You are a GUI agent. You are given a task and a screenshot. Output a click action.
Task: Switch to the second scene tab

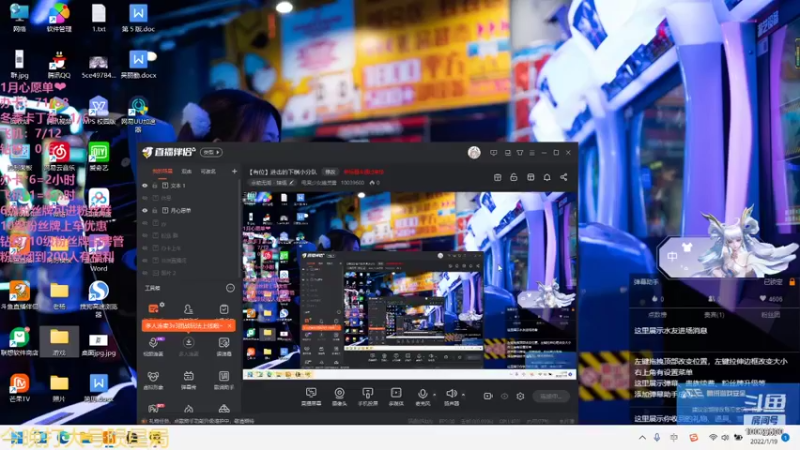coord(187,171)
